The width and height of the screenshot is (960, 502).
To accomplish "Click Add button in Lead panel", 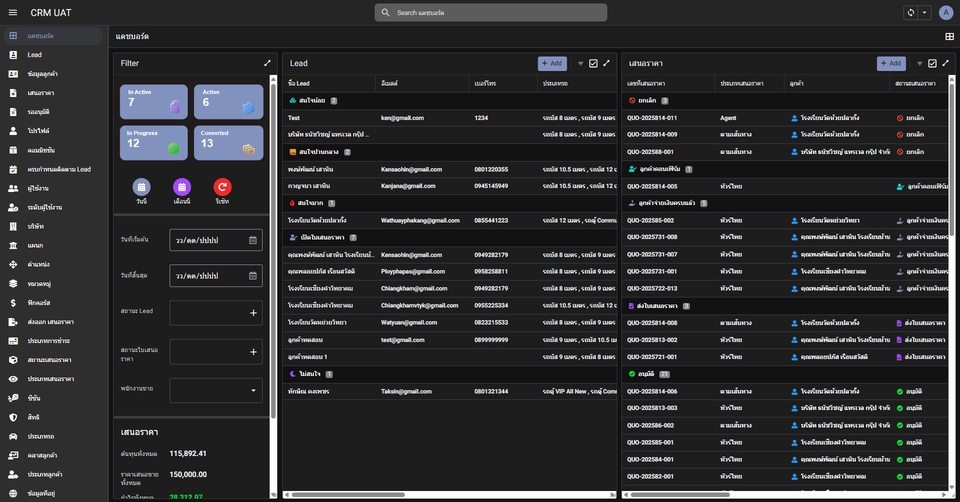I will click(552, 63).
